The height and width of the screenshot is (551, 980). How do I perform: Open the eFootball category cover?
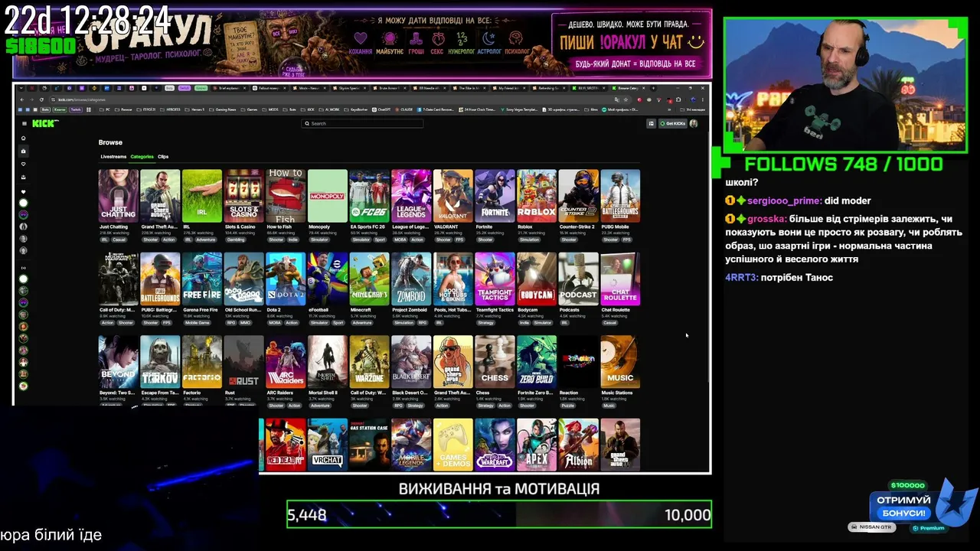click(x=328, y=279)
